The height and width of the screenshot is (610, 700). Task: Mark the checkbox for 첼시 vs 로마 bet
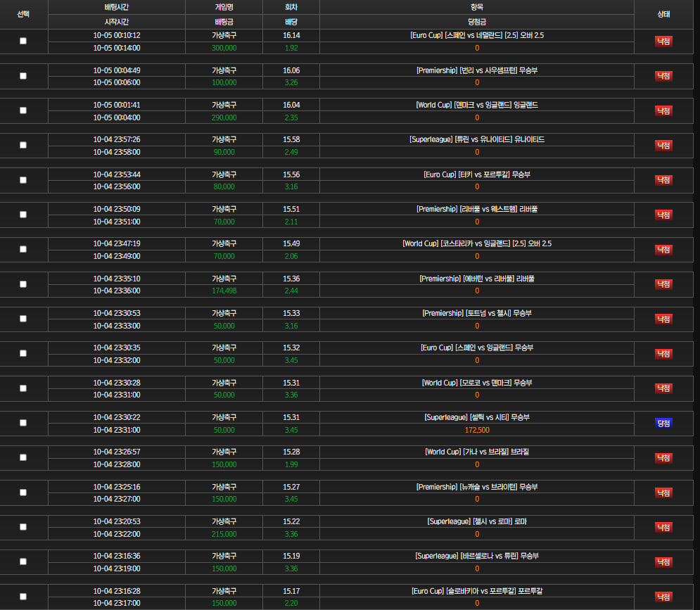[23, 527]
